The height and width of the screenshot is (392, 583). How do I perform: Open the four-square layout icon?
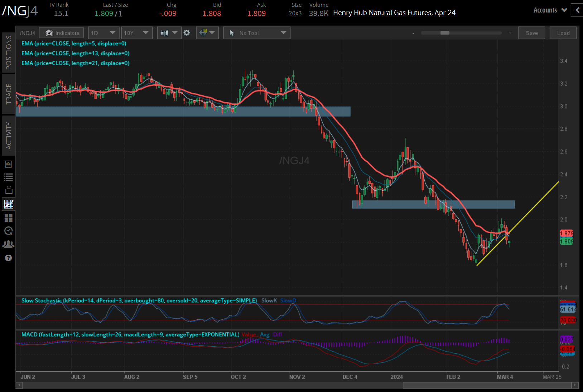pyautogui.click(x=9, y=217)
